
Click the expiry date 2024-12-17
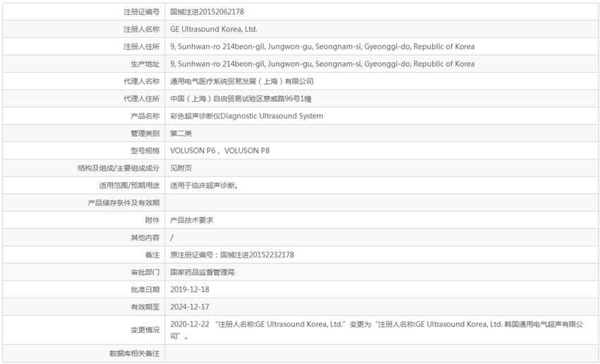190,307
